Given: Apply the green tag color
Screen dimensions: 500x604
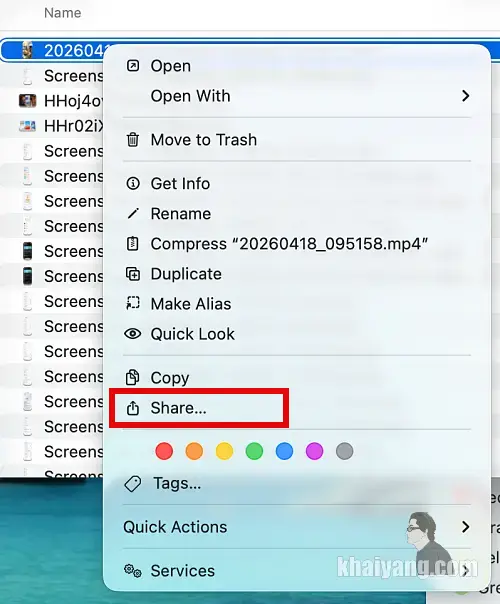Looking at the screenshot, I should coord(254,451).
